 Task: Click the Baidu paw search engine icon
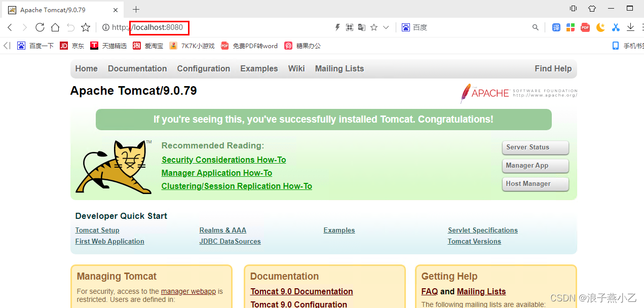pos(406,27)
